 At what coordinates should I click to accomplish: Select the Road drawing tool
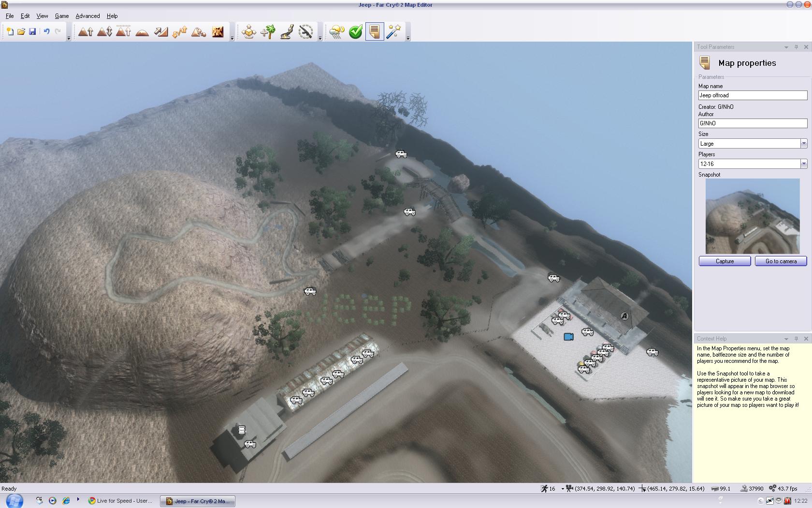287,32
